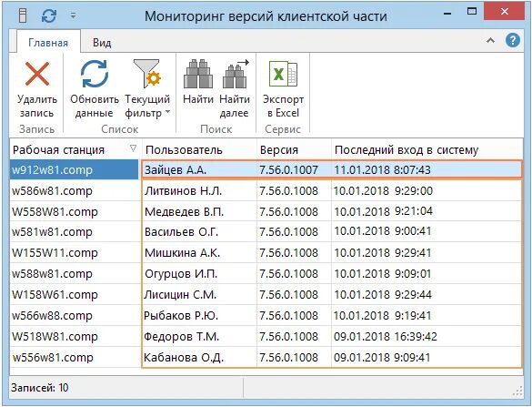Switch to the Главная tab
This screenshot has height=407, width=532.
coord(48,43)
